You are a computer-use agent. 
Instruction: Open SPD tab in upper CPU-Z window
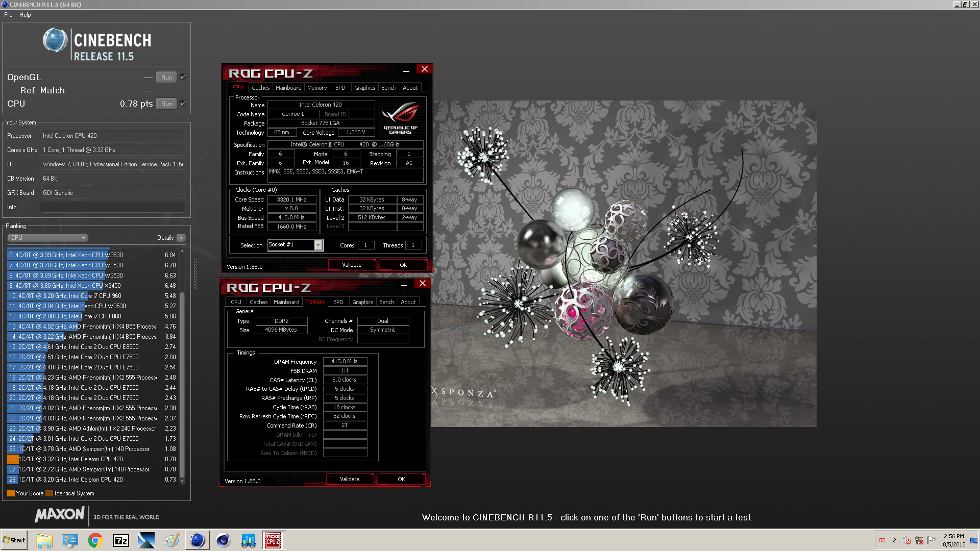340,88
